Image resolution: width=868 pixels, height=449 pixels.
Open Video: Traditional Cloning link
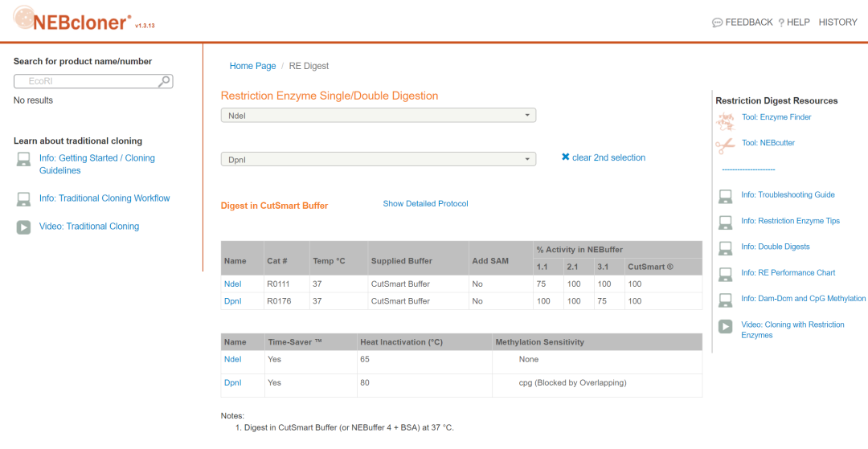[x=89, y=227]
